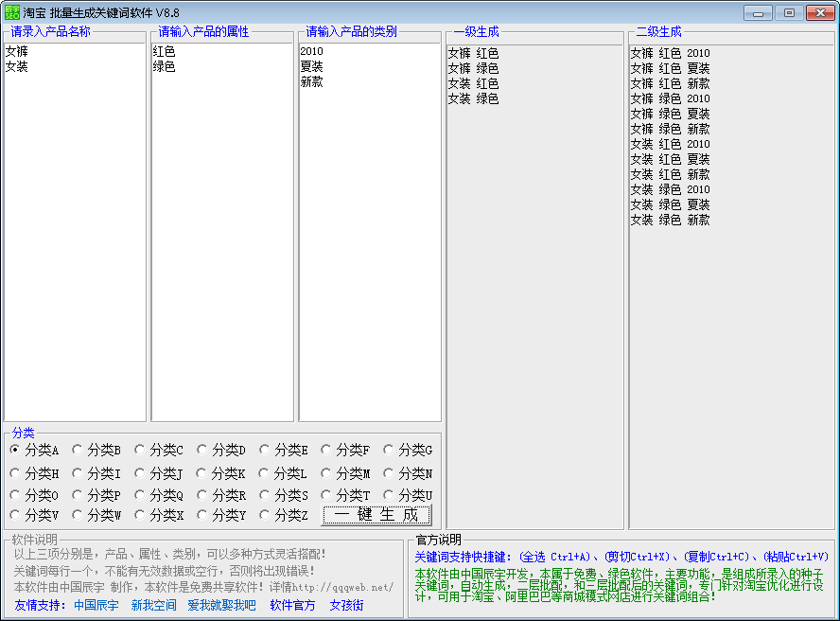Click 女装 红色 in first-level results
Screen dimensions: 840x621
tap(474, 83)
